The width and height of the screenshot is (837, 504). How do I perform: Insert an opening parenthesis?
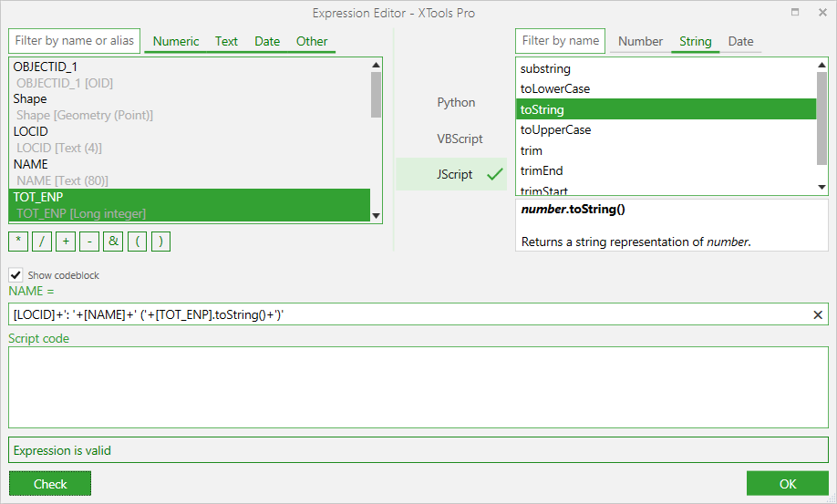pos(137,242)
